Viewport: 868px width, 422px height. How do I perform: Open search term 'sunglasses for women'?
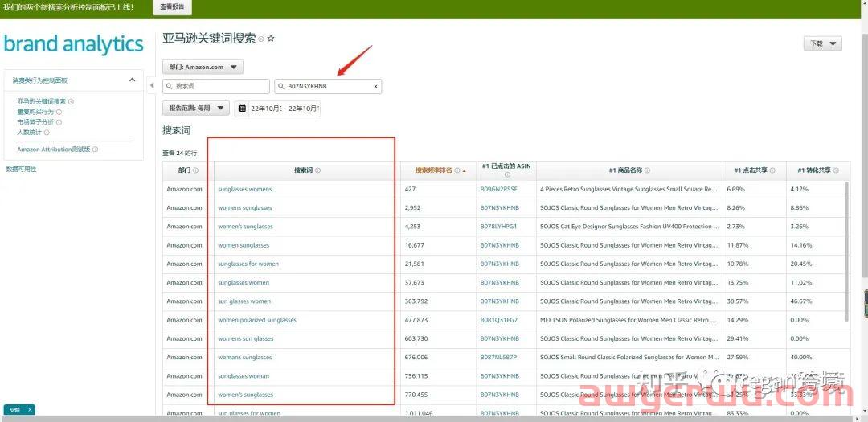click(248, 264)
